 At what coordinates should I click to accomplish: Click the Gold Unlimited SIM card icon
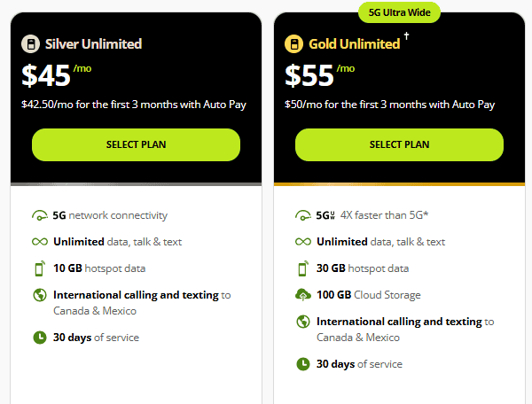coord(293,44)
